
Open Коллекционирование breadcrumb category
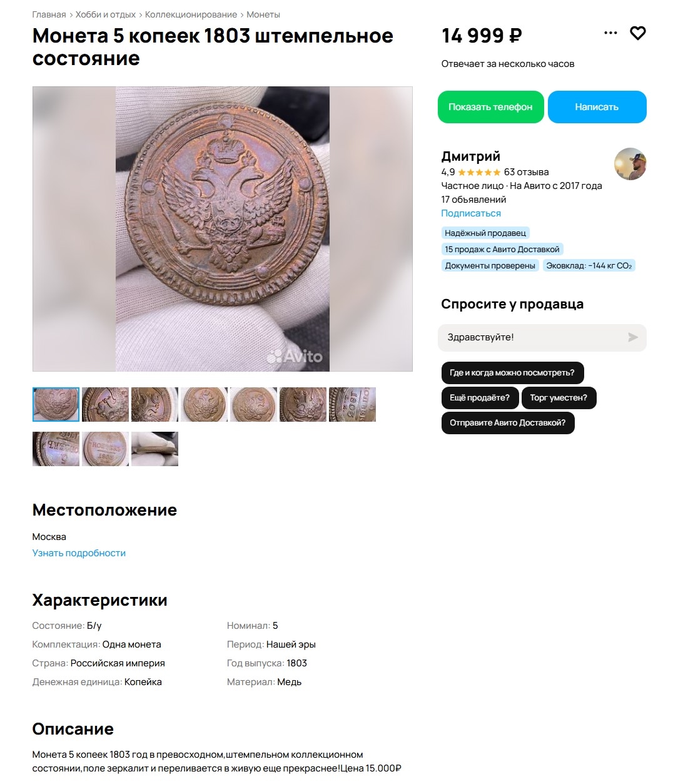(x=191, y=14)
